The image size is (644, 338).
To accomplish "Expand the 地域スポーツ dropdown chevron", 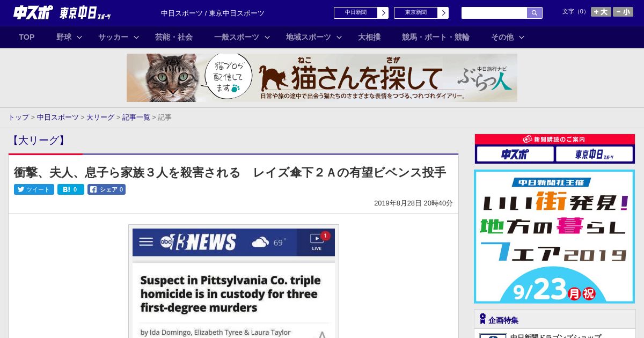I will 339,38.
